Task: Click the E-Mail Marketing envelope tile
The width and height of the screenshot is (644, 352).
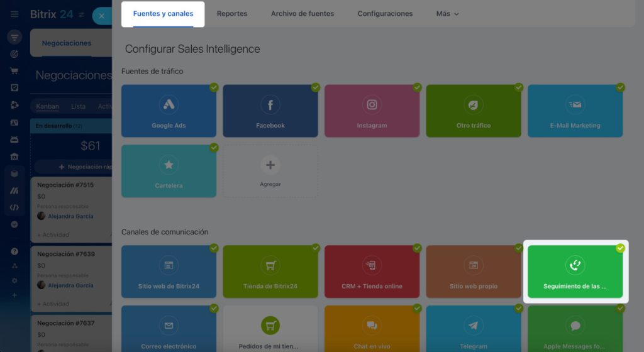Action: tap(575, 111)
